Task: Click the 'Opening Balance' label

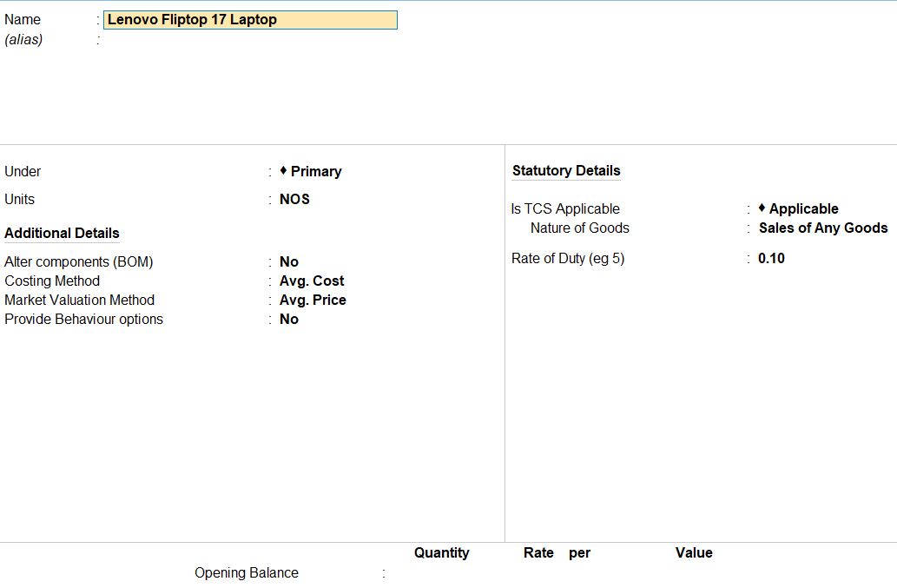Action: coord(247,572)
